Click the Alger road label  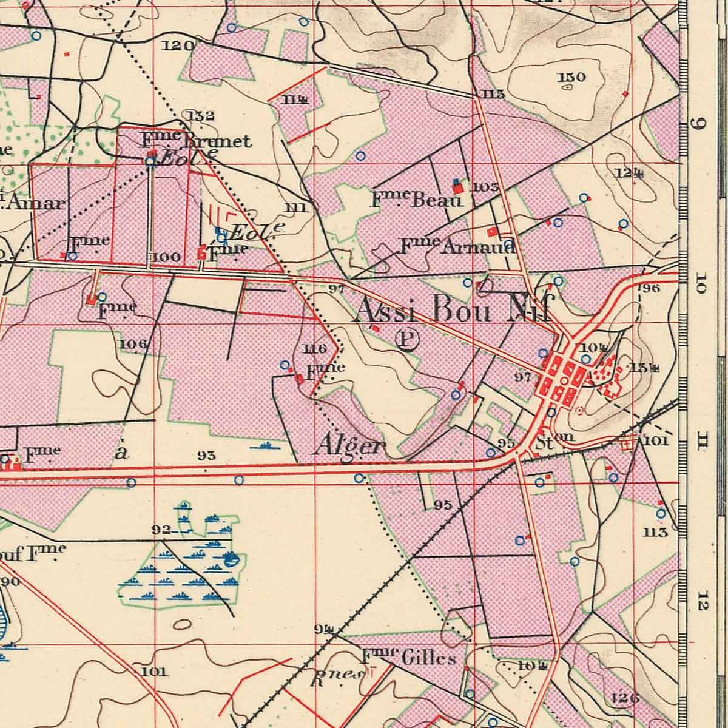click(349, 446)
